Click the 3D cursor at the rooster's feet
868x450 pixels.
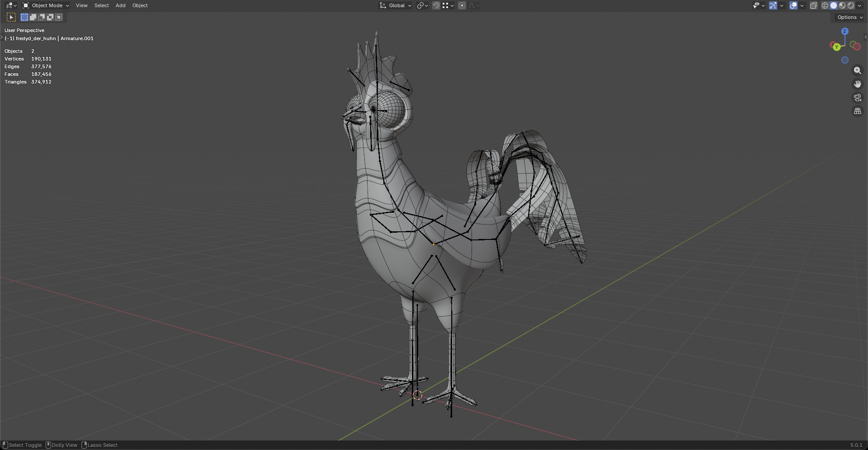pos(417,395)
